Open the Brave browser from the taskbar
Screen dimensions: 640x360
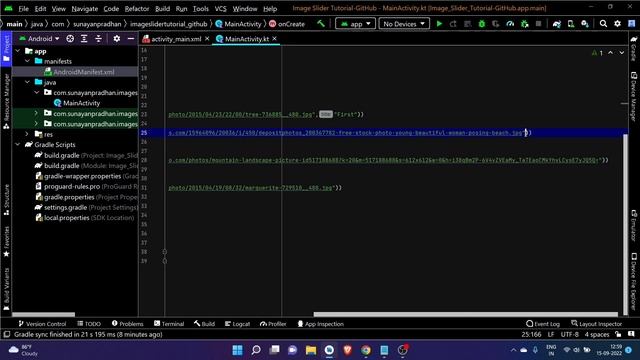coord(347,350)
